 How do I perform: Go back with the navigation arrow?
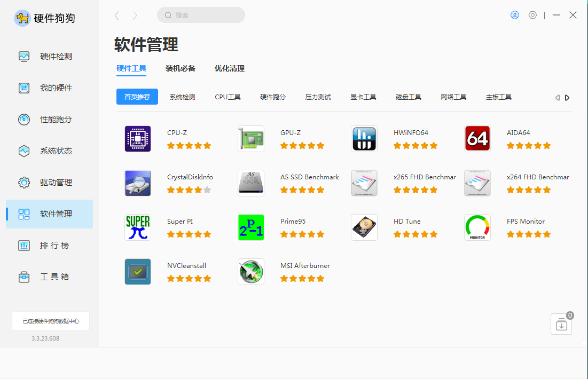pyautogui.click(x=116, y=15)
